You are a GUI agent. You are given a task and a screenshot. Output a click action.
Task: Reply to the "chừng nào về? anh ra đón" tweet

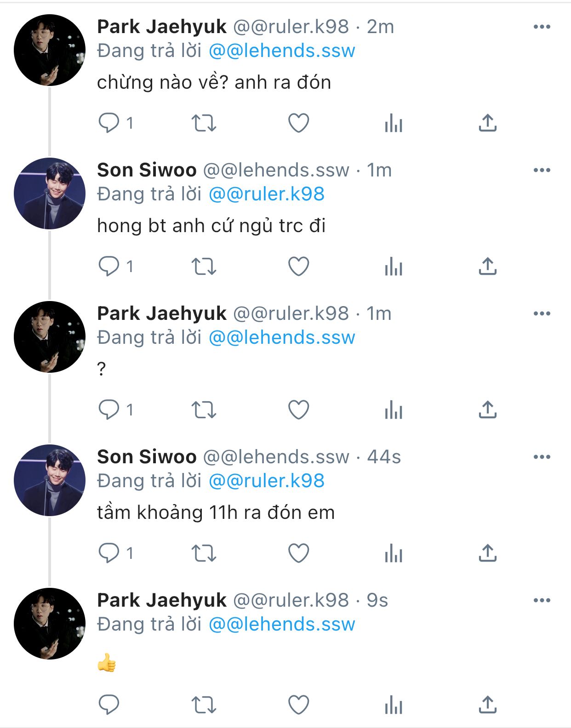pyautogui.click(x=109, y=123)
